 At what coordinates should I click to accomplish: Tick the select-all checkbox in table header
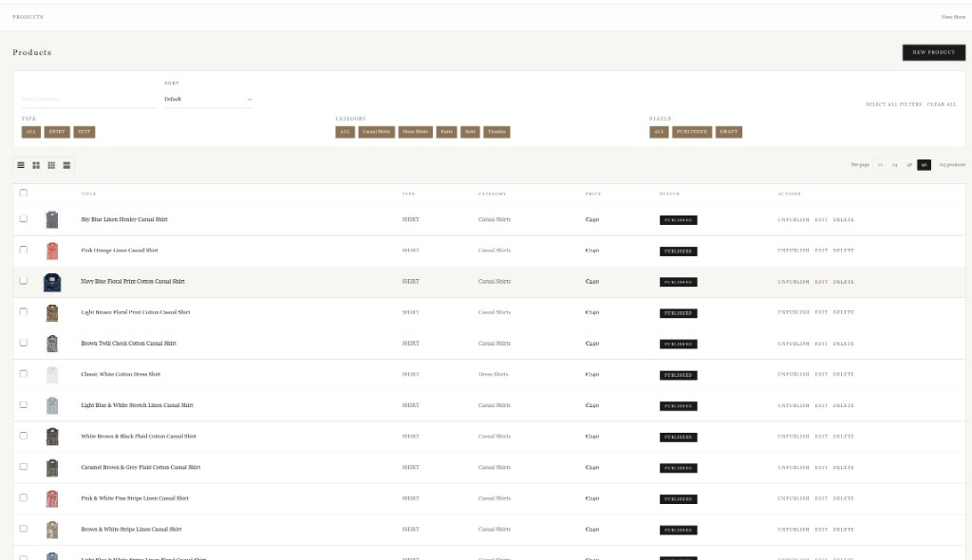(x=24, y=193)
